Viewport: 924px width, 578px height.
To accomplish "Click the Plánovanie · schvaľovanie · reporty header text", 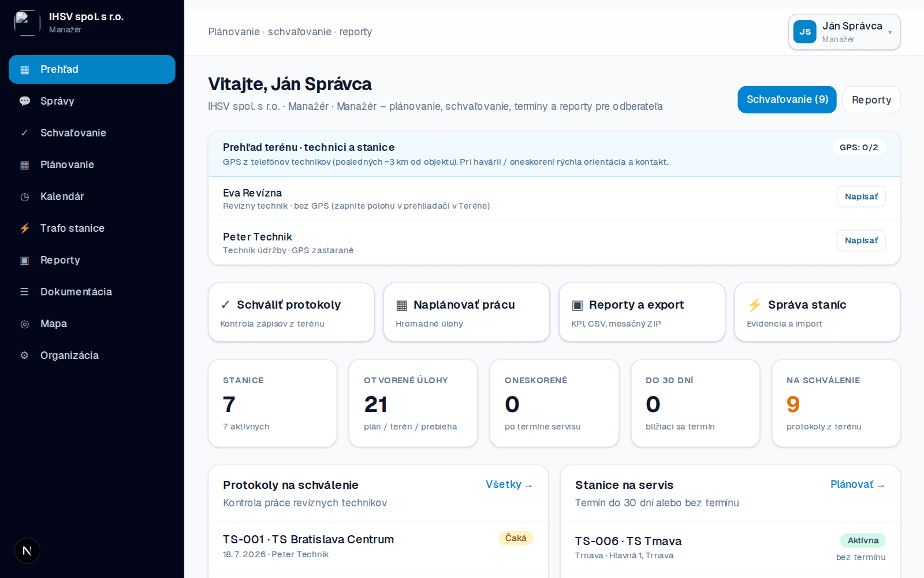I will 290,32.
